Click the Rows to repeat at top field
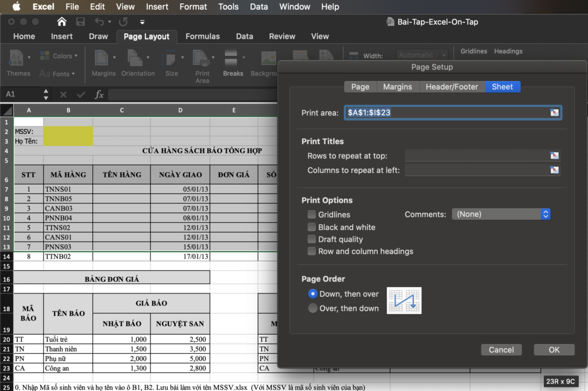The height and width of the screenshot is (391, 588). tap(482, 155)
